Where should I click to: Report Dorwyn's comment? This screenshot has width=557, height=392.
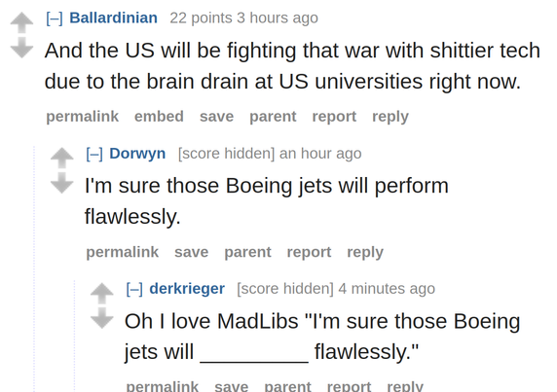click(x=309, y=253)
